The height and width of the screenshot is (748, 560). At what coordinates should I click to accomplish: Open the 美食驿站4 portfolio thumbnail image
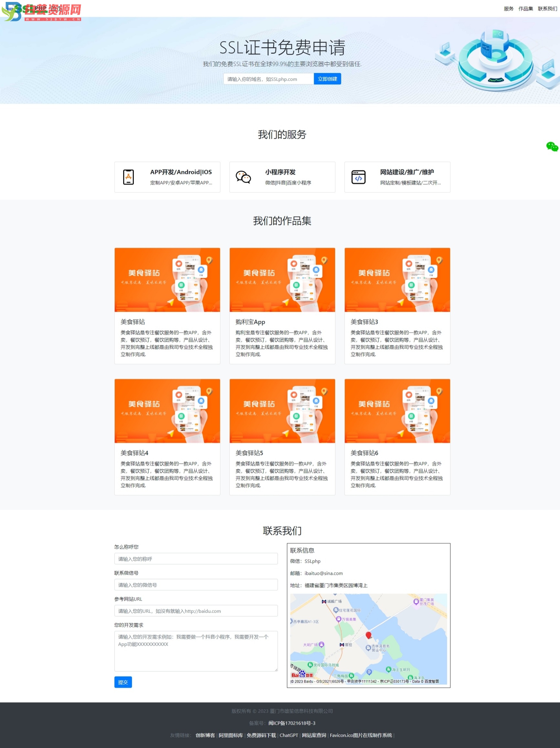coord(167,411)
